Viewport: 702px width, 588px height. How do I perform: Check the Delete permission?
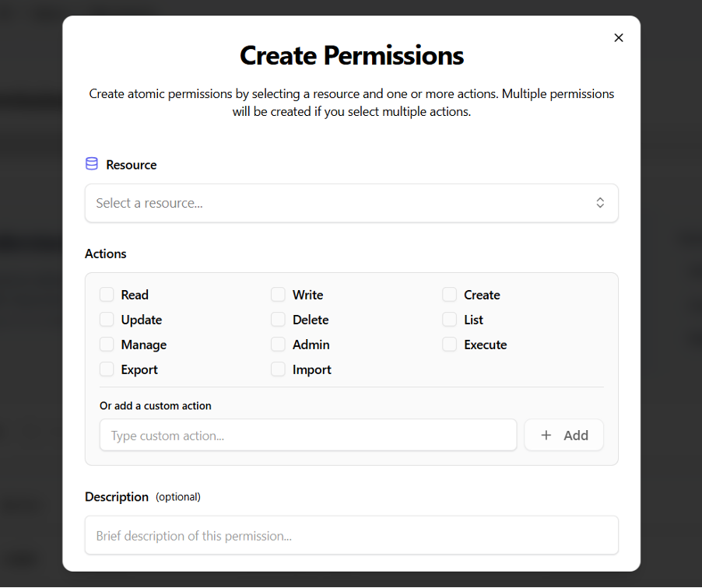pos(278,320)
